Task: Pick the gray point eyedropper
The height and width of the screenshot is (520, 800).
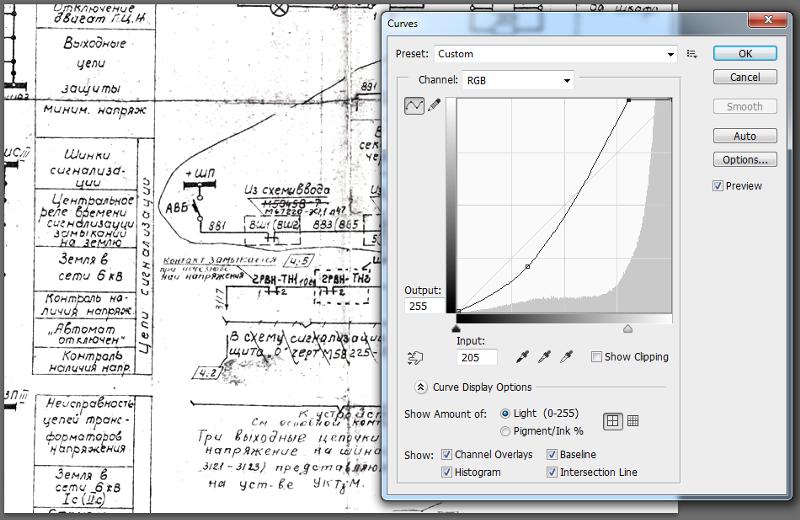Action: coord(544,357)
